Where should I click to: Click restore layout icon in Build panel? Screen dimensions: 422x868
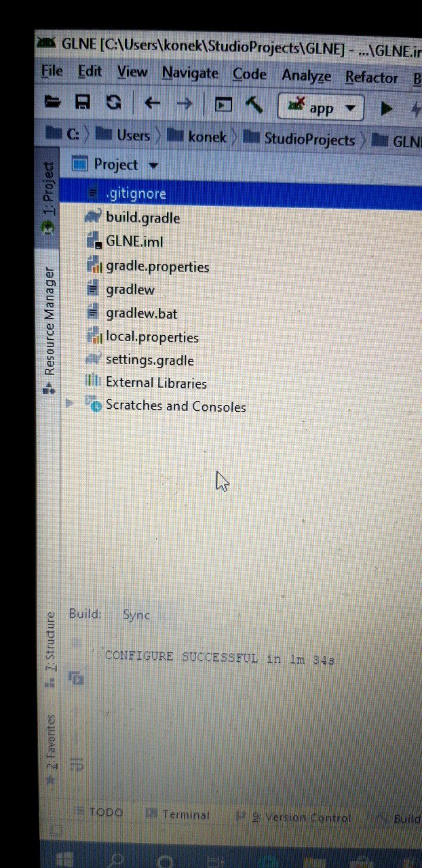(x=77, y=678)
